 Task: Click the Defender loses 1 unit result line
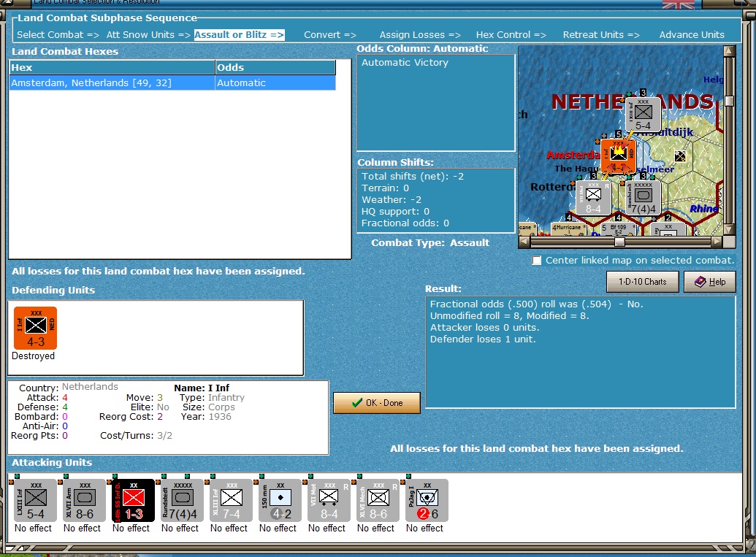(x=483, y=339)
